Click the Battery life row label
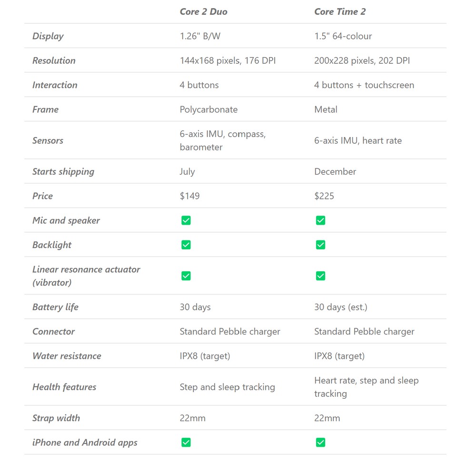This screenshot has width=476, height=462. pyautogui.click(x=55, y=307)
